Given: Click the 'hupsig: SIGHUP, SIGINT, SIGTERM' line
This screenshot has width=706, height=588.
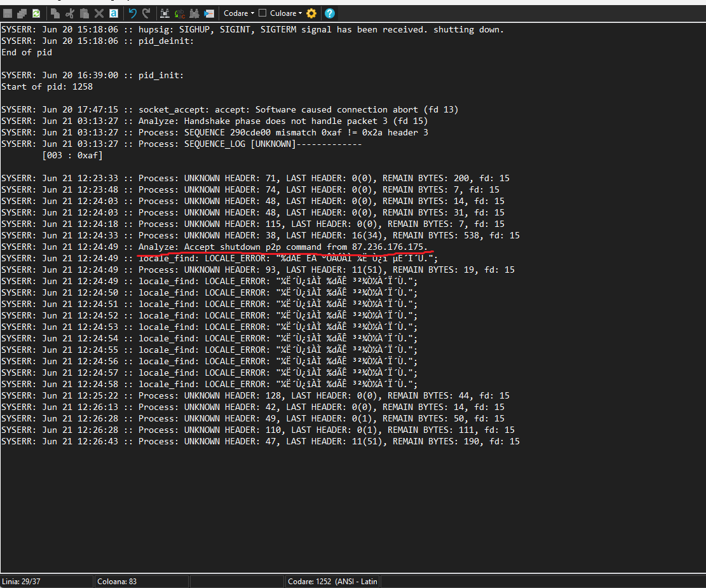Looking at the screenshot, I should (252, 29).
